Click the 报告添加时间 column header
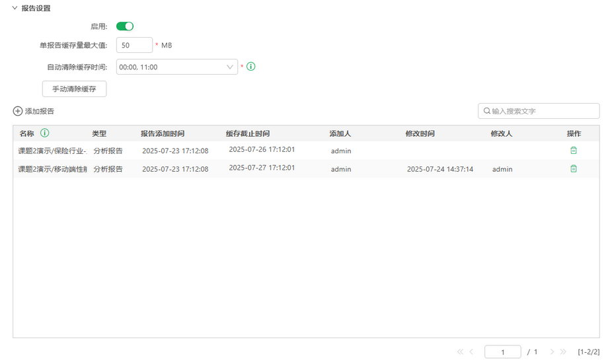 click(163, 133)
